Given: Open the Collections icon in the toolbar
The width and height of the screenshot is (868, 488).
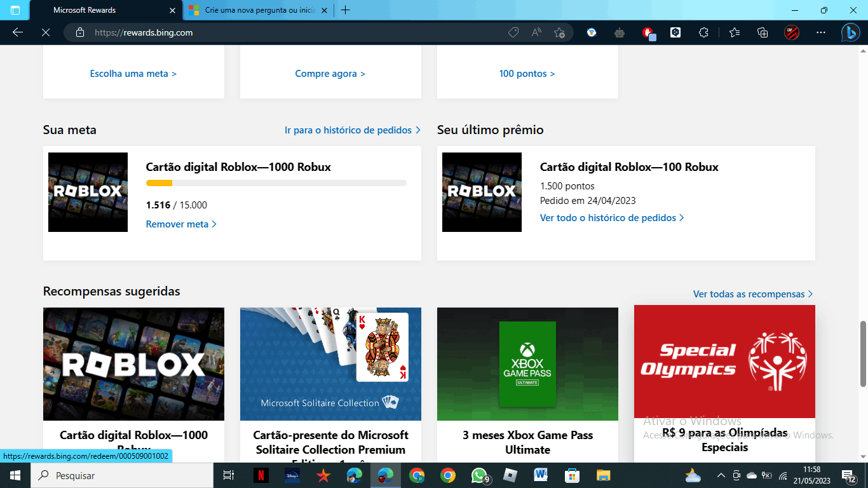Looking at the screenshot, I should [x=762, y=32].
